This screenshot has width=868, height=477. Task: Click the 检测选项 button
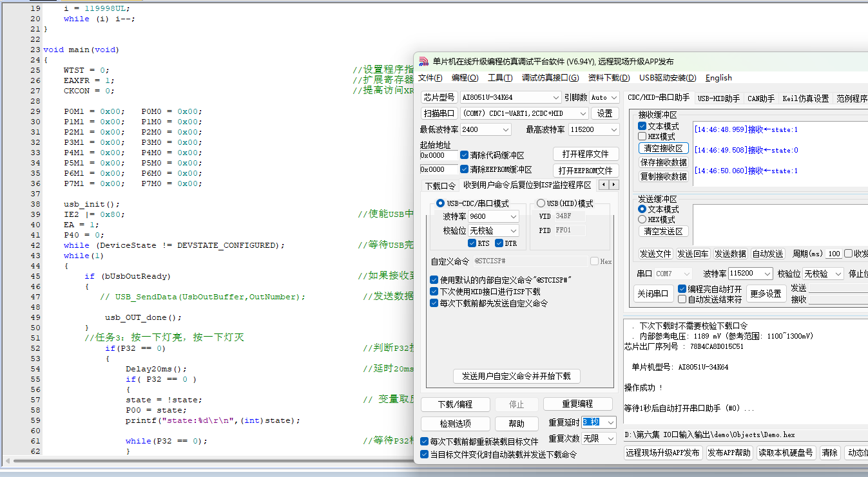(455, 424)
